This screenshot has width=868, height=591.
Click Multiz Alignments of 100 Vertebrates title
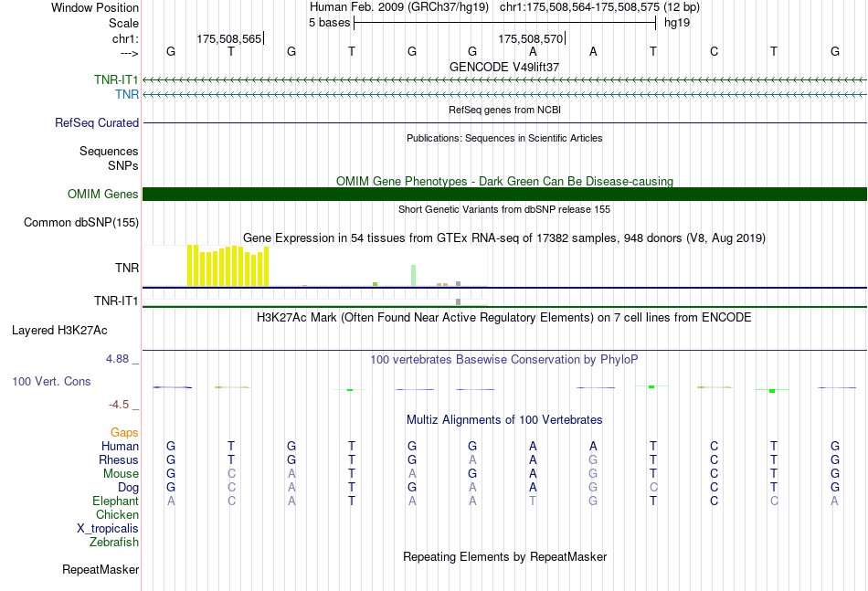(504, 420)
